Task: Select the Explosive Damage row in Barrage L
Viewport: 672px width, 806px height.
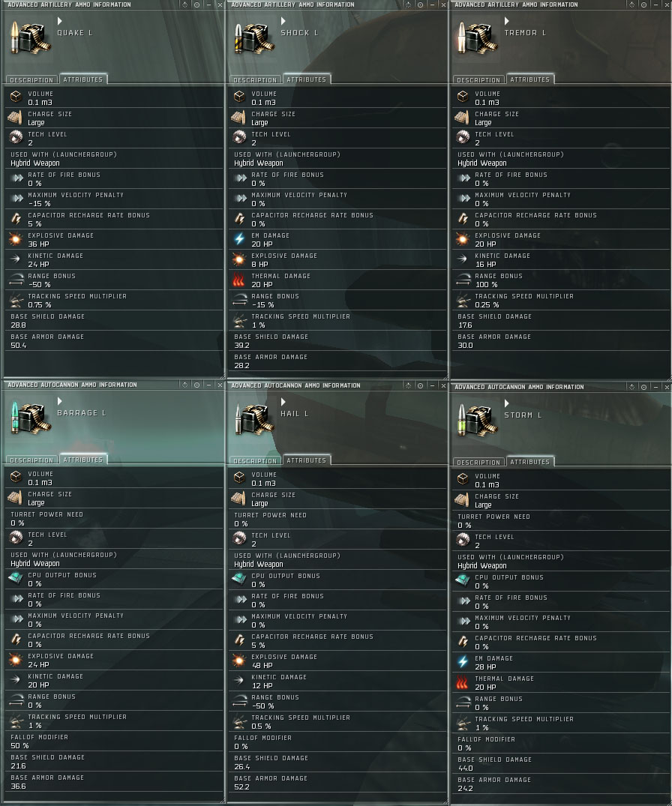Action: tap(114, 660)
